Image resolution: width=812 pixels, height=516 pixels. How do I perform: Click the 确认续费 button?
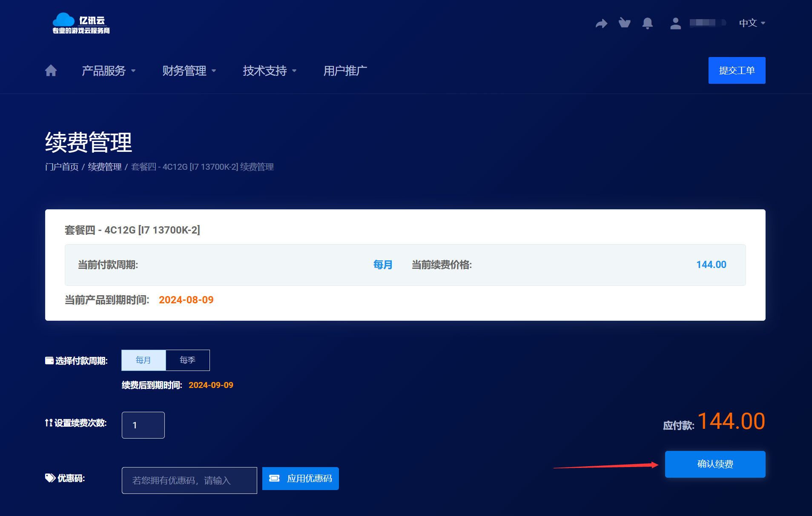coord(715,464)
